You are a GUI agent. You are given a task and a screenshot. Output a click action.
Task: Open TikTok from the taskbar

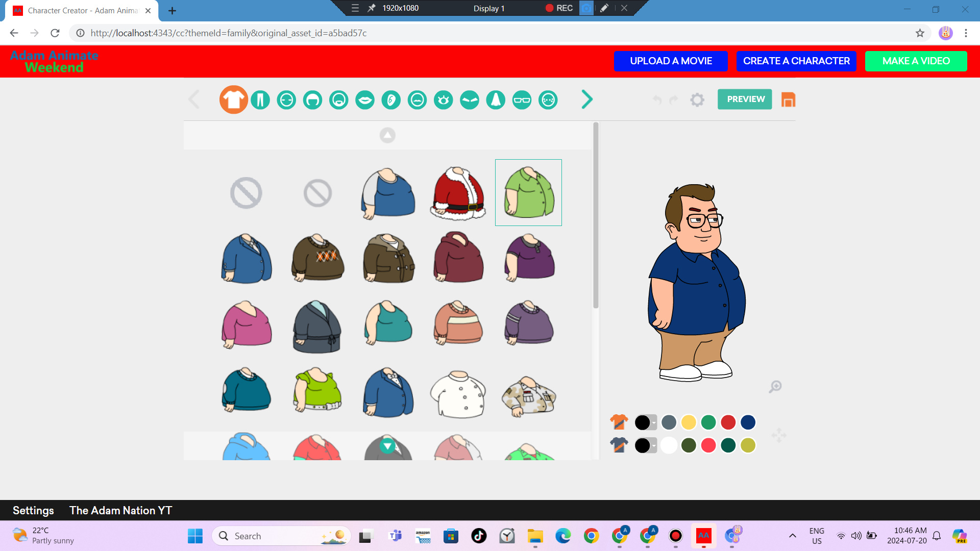[x=479, y=536]
